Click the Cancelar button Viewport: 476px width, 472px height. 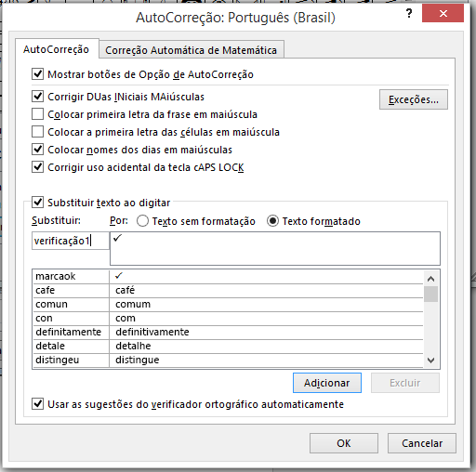[422, 443]
